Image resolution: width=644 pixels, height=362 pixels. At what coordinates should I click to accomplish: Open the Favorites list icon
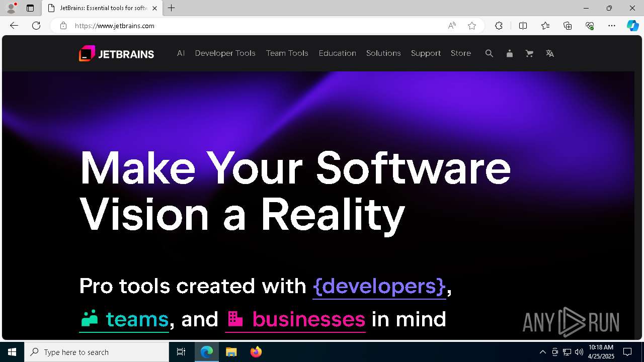click(x=545, y=26)
